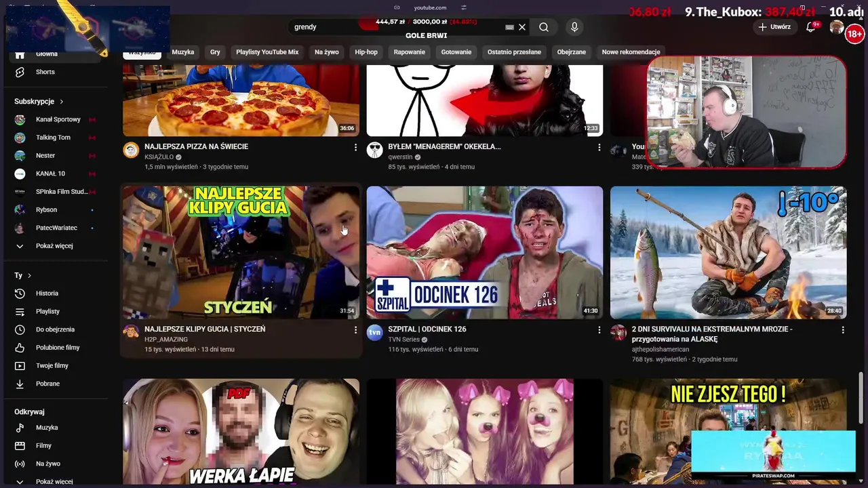Clear the search box text
This screenshot has width=868, height=488.
522,27
